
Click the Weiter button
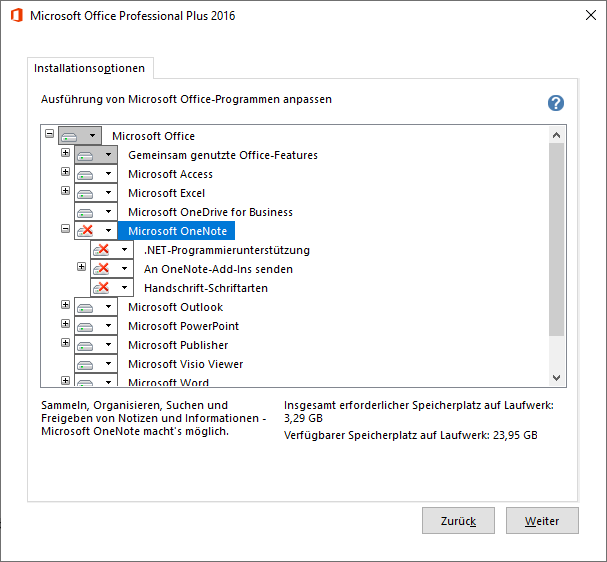click(x=542, y=521)
